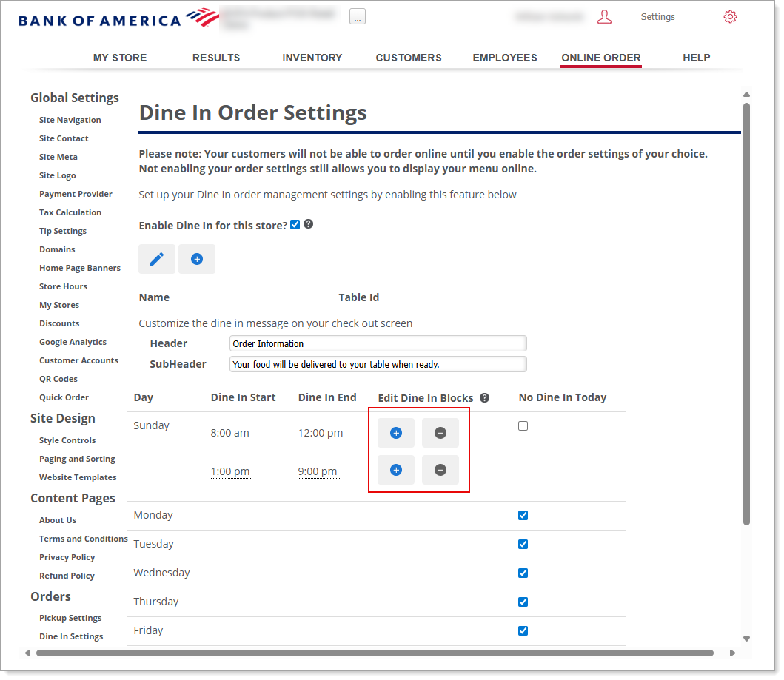Open the Settings gear icon
Image resolution: width=784 pixels, height=680 pixels.
[730, 16]
